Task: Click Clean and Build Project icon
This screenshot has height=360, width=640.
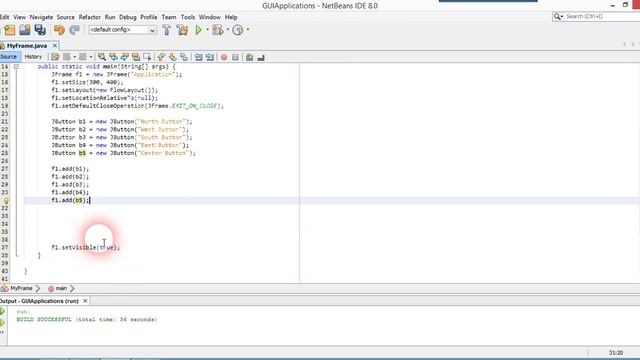Action: pos(182,30)
